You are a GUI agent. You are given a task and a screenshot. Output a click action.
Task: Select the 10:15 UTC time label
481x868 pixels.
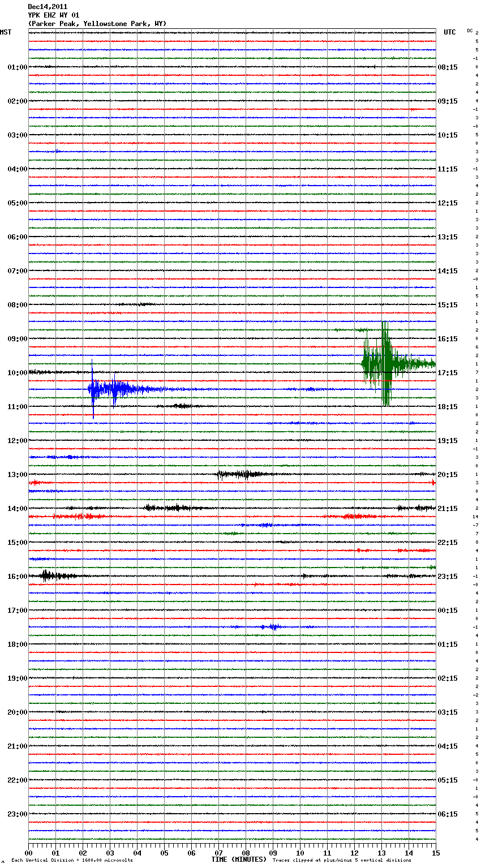[448, 135]
